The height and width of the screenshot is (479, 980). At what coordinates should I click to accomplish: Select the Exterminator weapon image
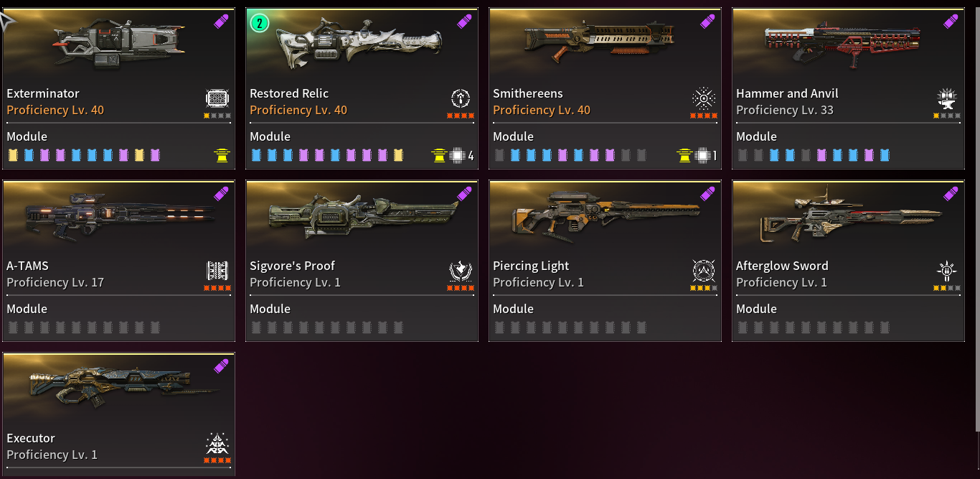(x=118, y=45)
